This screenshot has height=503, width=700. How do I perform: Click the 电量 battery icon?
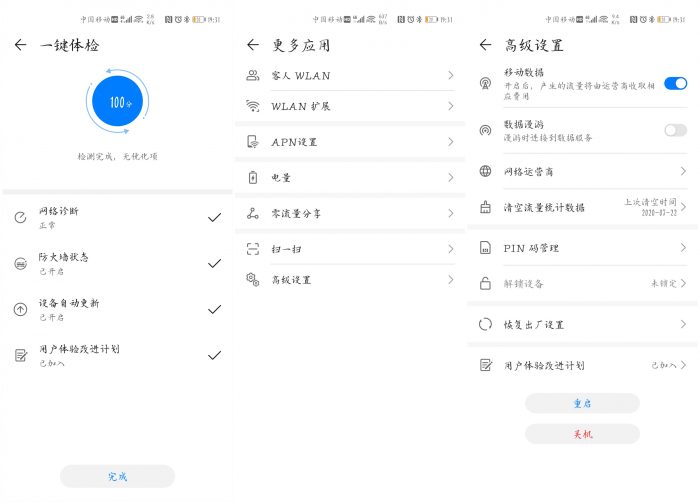pos(253,178)
